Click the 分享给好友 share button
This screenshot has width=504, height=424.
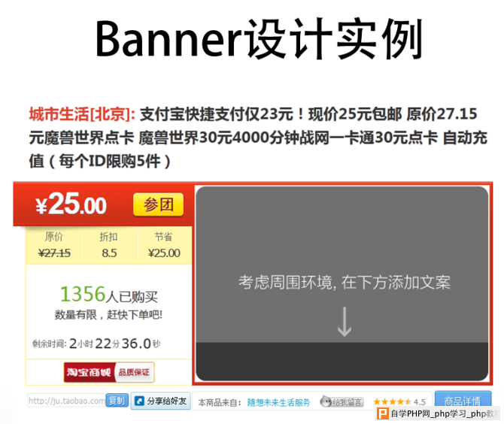pyautogui.click(x=160, y=401)
